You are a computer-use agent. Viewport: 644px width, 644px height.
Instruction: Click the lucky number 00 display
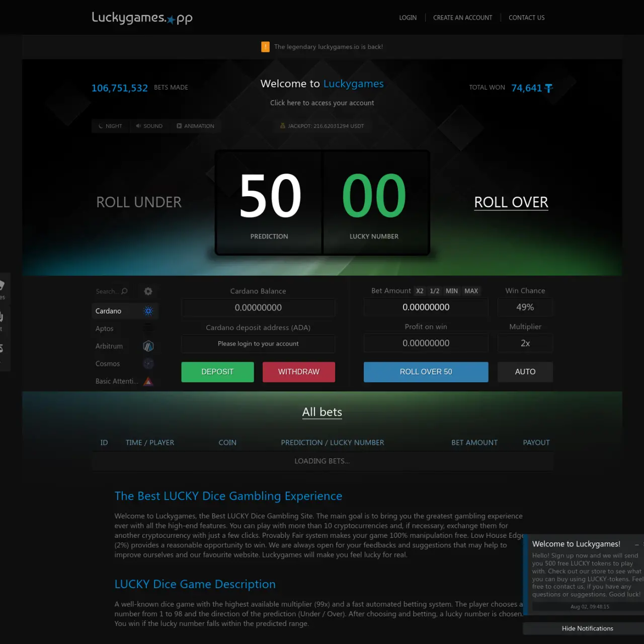click(374, 195)
